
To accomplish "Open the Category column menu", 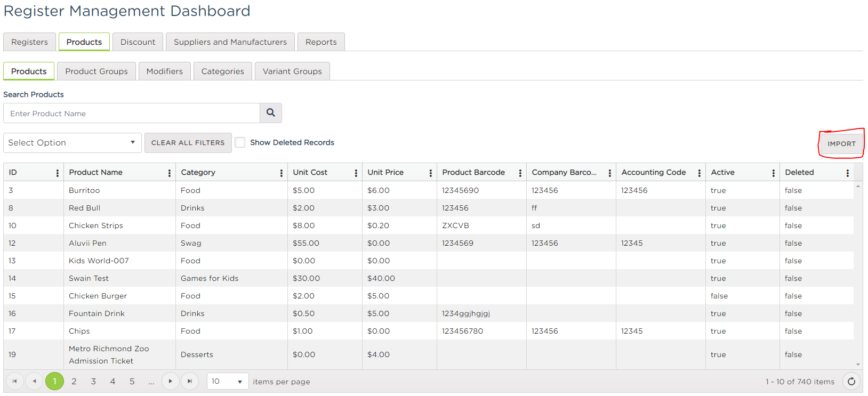I will coord(282,173).
